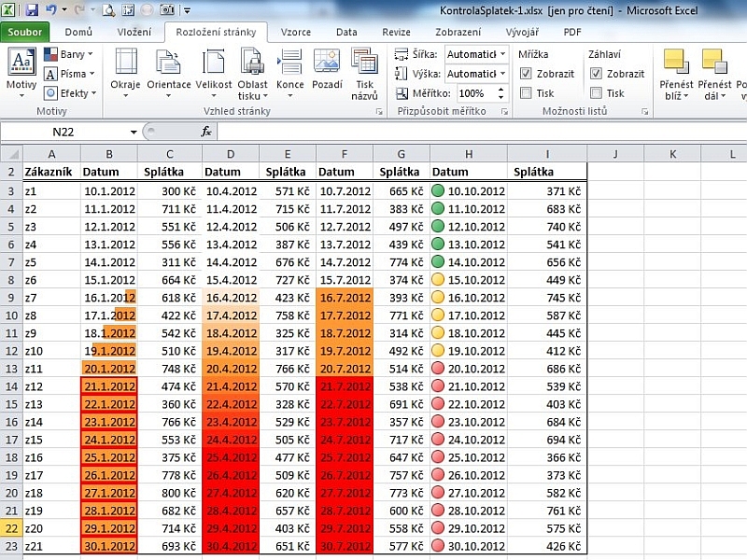The image size is (747, 560).
Task: Enable Mřížka Tisk gridlines print checkbox
Action: pyautogui.click(x=526, y=93)
